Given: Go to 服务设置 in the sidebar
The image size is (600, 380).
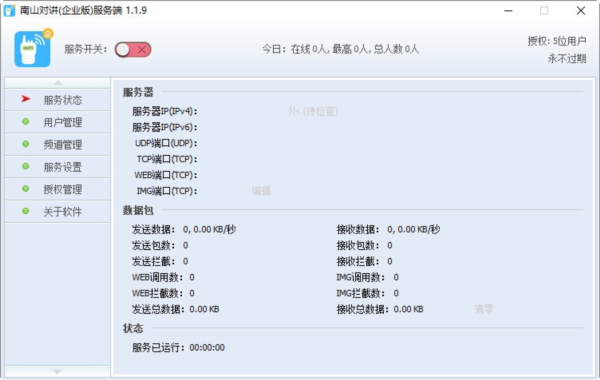Looking at the screenshot, I should 57,167.
